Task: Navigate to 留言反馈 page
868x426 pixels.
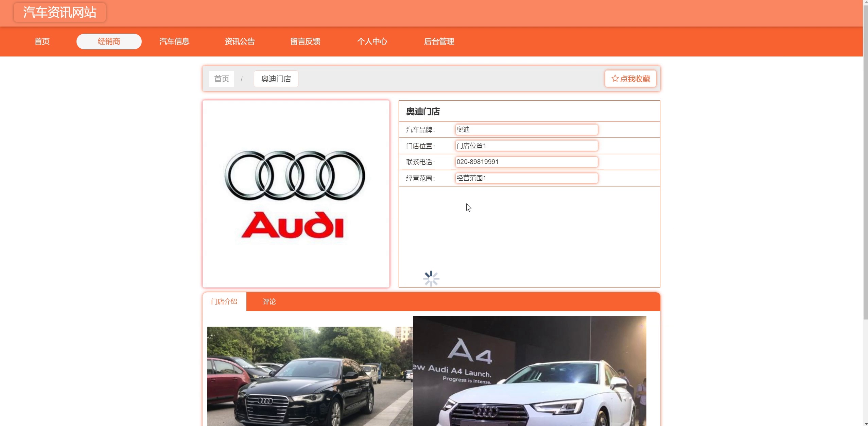Action: [x=305, y=42]
